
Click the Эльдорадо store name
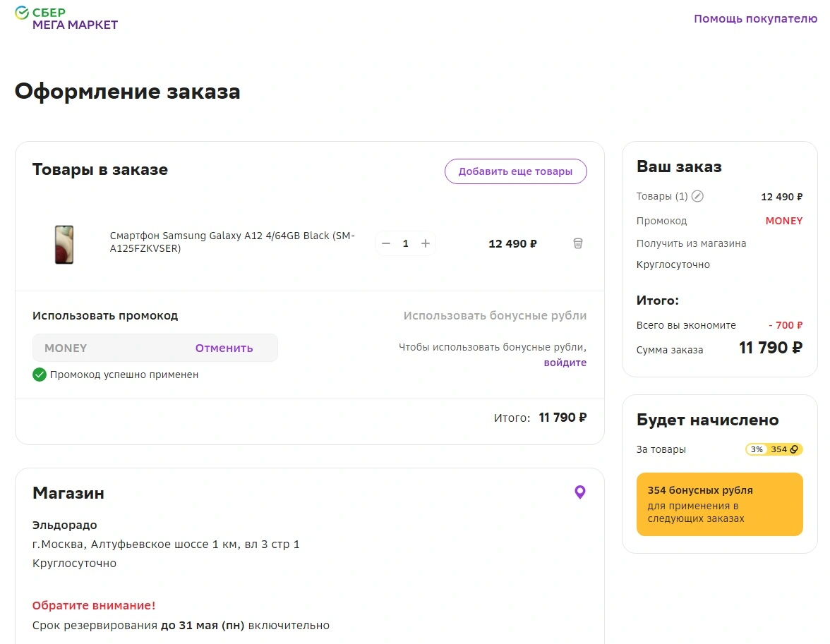[x=65, y=525]
